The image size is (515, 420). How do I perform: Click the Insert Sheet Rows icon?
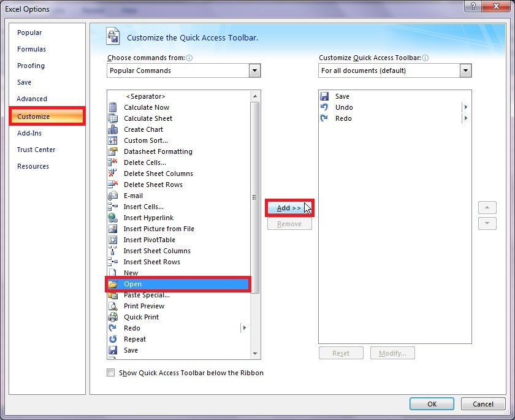click(113, 262)
